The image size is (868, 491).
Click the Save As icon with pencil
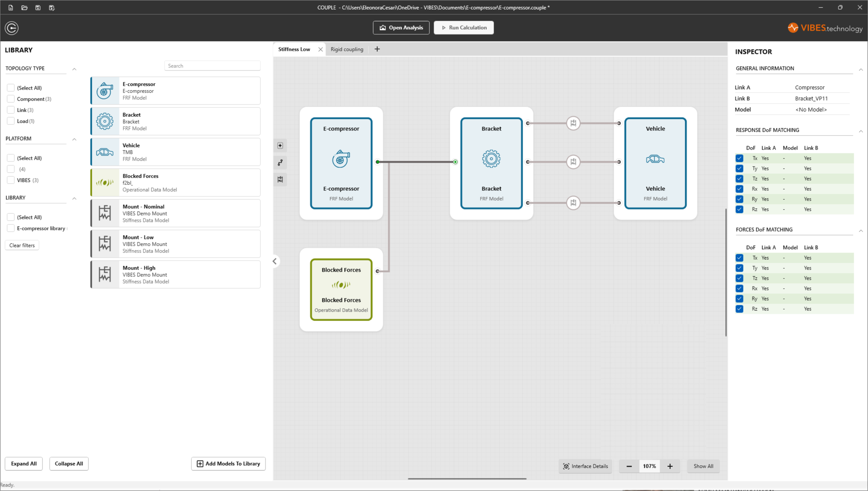coord(52,8)
